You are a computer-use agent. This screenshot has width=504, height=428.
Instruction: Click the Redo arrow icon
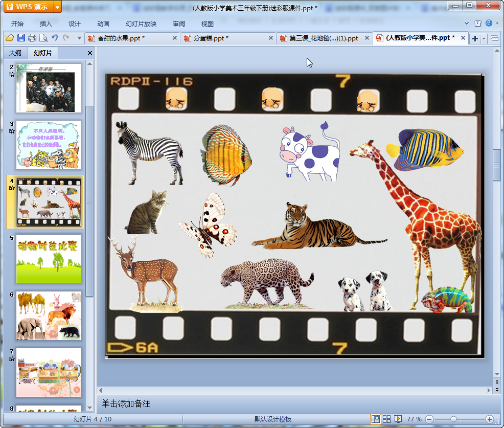point(66,38)
